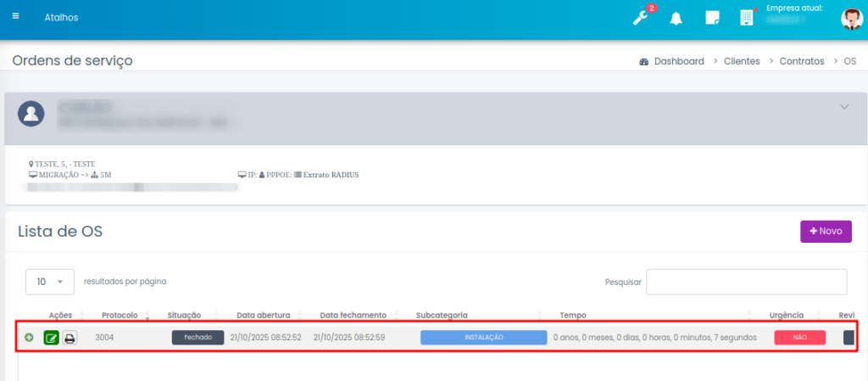Open the user avatar profile menu

(851, 19)
